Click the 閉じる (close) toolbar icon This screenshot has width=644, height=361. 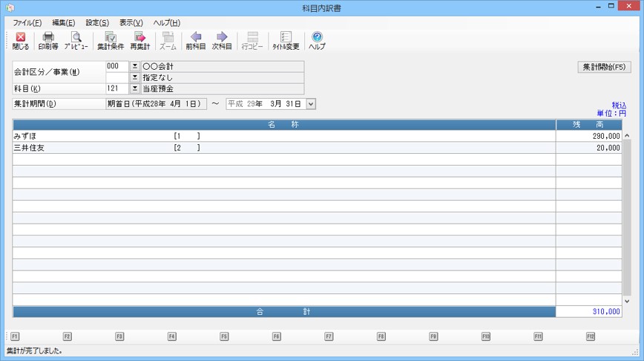(x=20, y=41)
